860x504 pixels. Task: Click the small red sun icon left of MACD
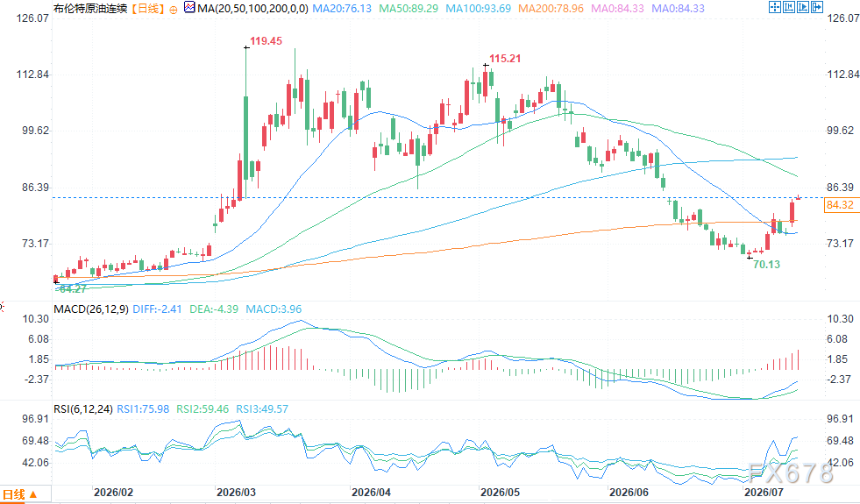coord(2,307)
